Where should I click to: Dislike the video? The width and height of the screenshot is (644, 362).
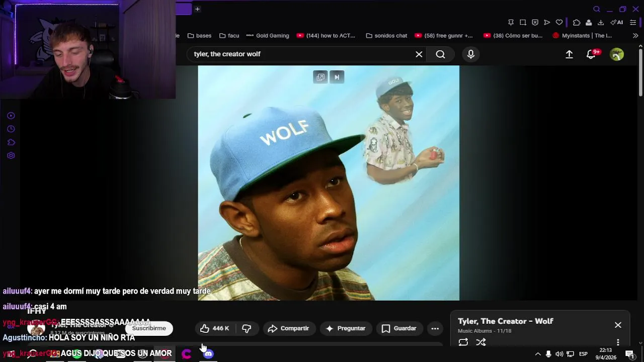247,328
